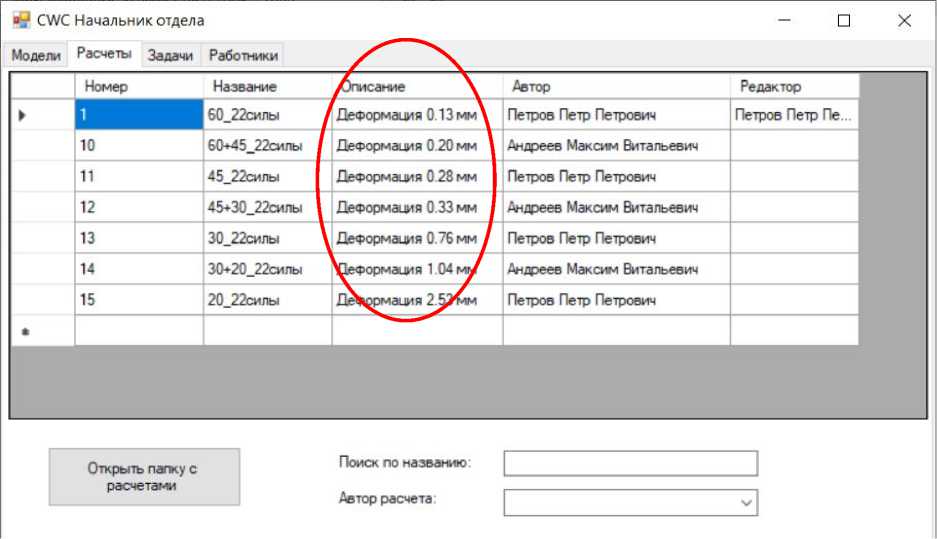937x539 pixels.
Task: Sort by the Номер column header
Action: tap(139, 87)
